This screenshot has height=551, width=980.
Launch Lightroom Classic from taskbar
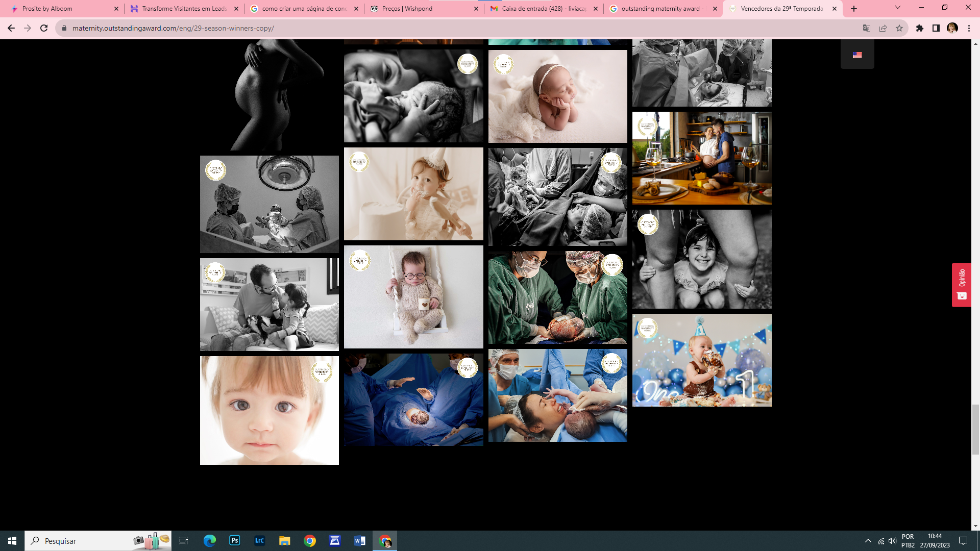coord(259,541)
